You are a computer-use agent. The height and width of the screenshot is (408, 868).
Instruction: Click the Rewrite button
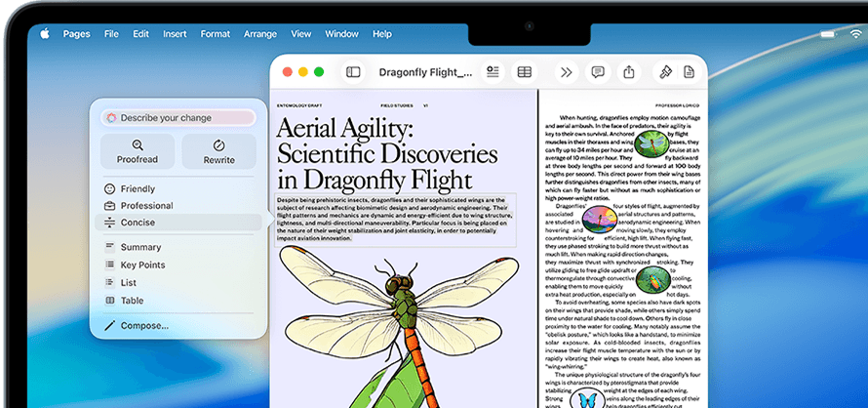coord(219,152)
